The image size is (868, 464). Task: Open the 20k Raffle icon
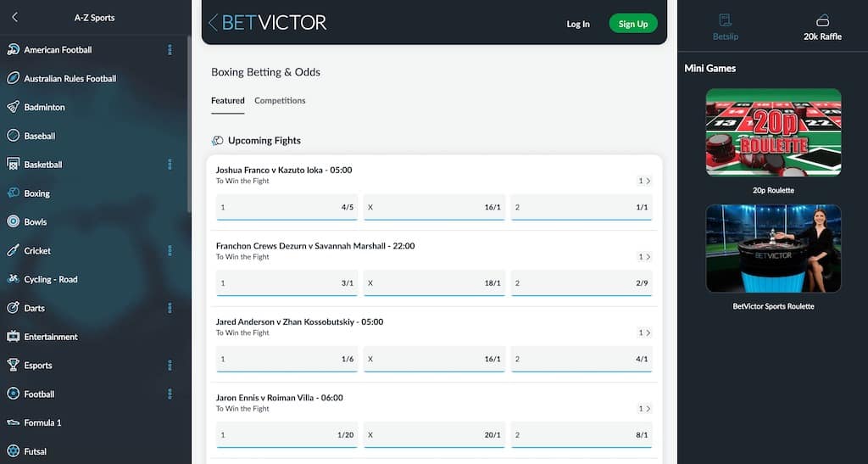click(822, 21)
